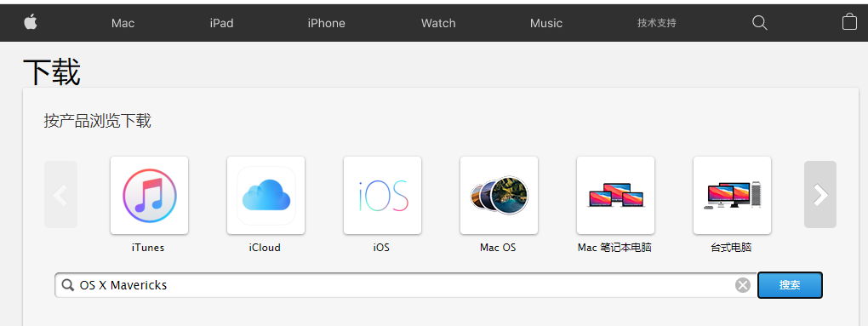Click the magnifier icon inside search field
The image size is (868, 326).
[68, 286]
